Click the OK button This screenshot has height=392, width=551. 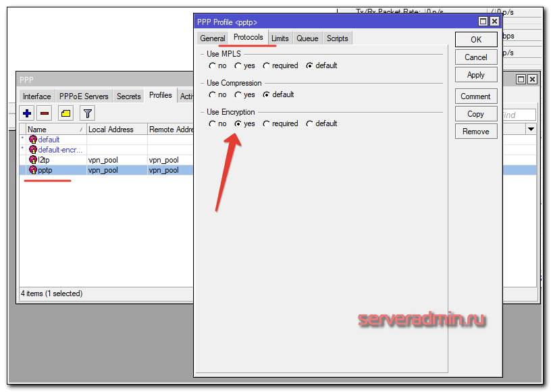476,39
